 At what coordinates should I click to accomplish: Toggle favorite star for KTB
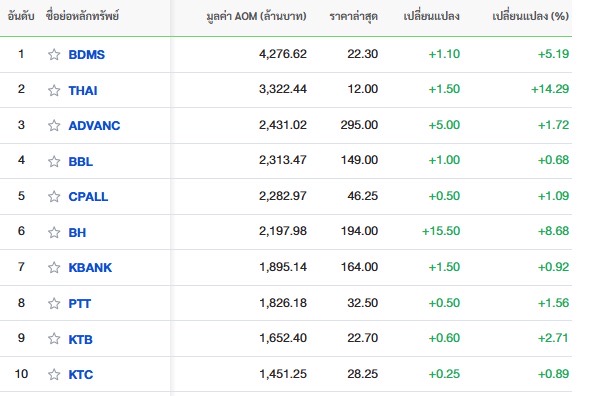[x=54, y=338]
